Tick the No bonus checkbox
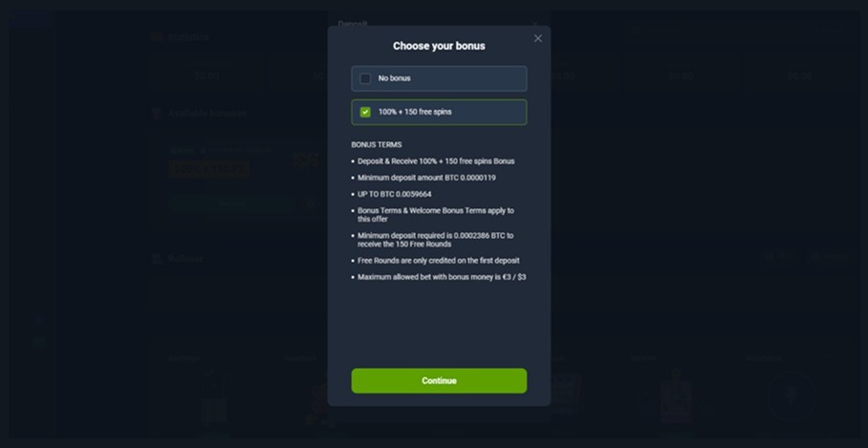Screen dimensions: 868x448 point(365,78)
